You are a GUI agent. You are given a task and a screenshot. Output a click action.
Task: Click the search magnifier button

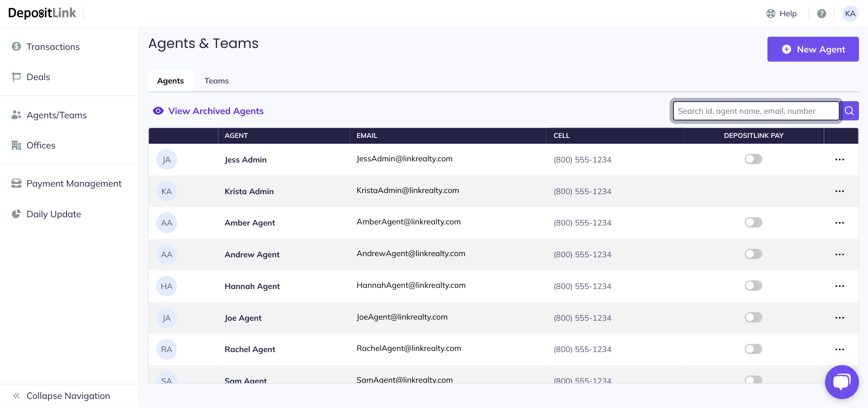coord(849,111)
